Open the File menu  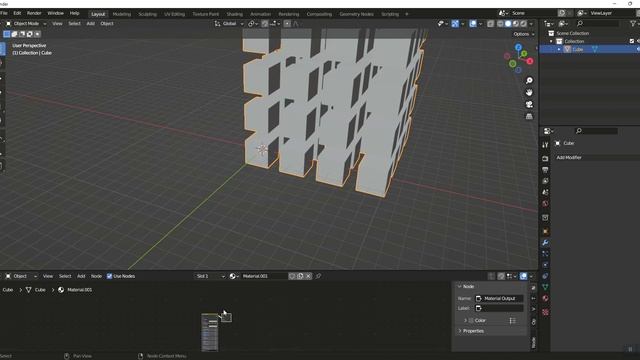4,13
